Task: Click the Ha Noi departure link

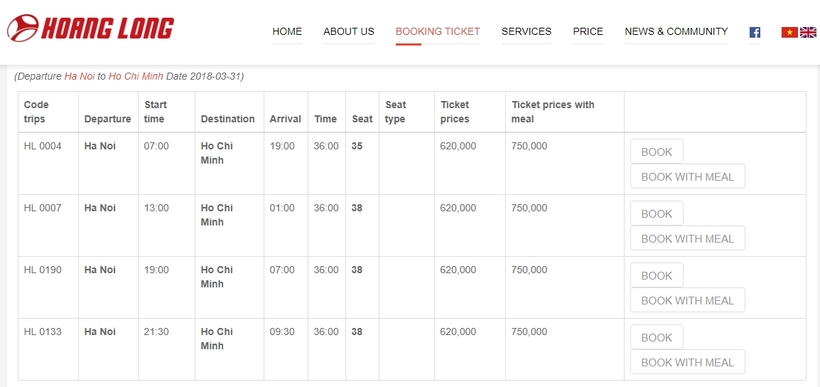Action: (x=79, y=76)
